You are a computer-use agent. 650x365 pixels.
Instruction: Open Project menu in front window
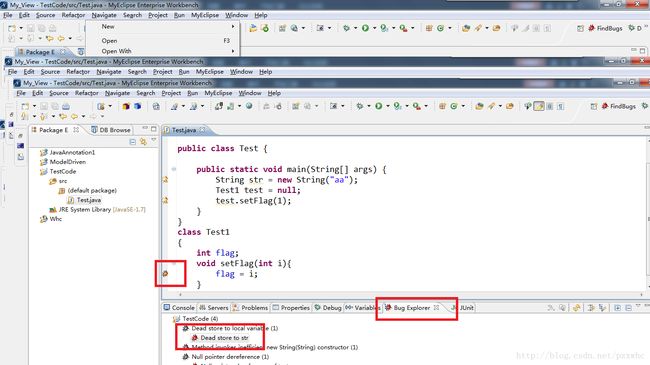click(x=171, y=93)
